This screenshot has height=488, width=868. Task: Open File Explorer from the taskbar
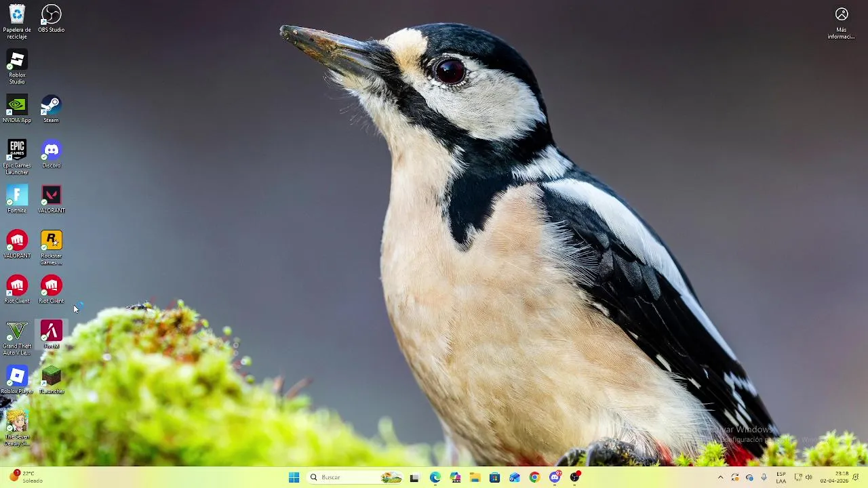(x=475, y=477)
